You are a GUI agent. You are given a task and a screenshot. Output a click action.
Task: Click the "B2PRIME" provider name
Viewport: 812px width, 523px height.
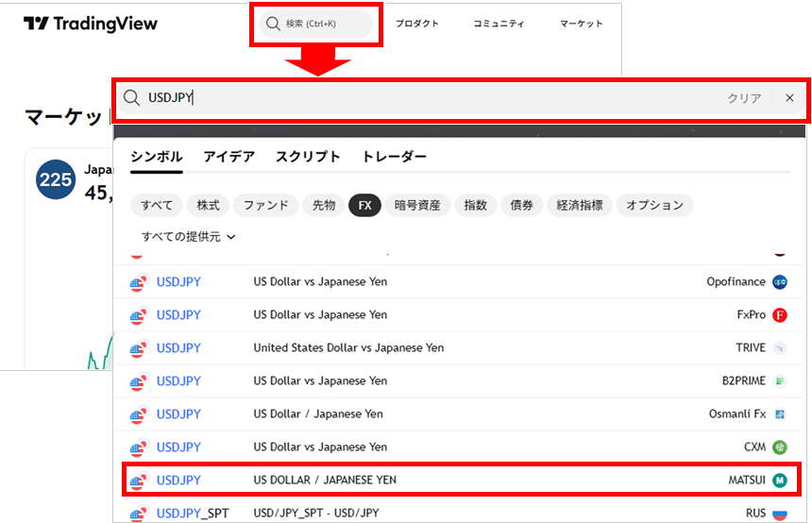coord(744,381)
